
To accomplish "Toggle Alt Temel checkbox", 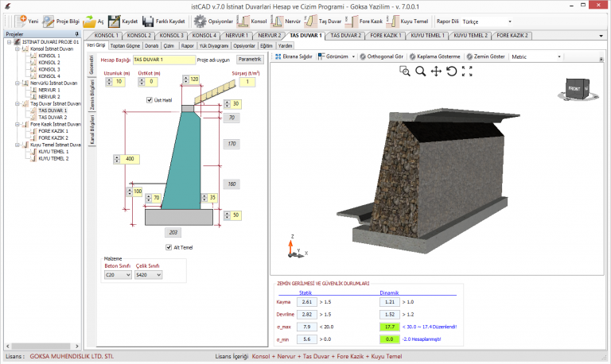I will (x=169, y=247).
